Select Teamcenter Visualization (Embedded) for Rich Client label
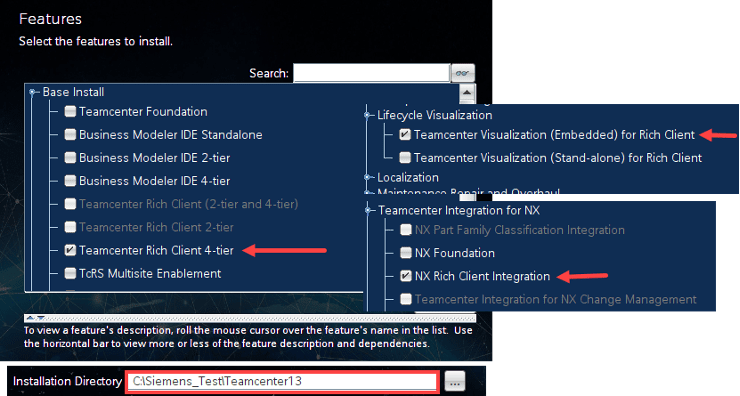 554,135
